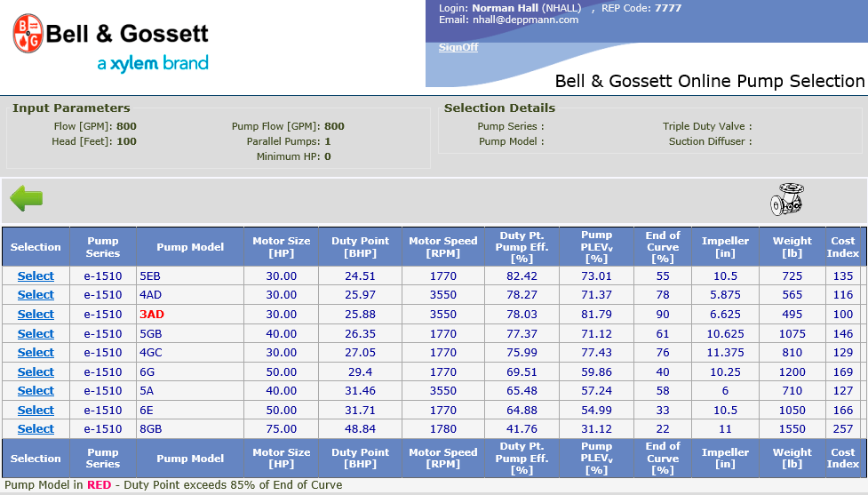Click 11.375 impeller value
This screenshot has width=868, height=495.
coord(725,352)
